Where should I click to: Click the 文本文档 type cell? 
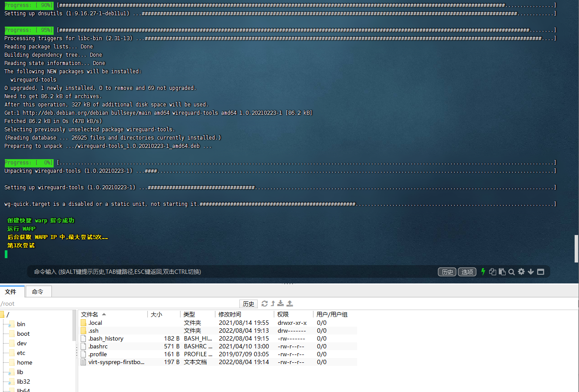click(195, 362)
